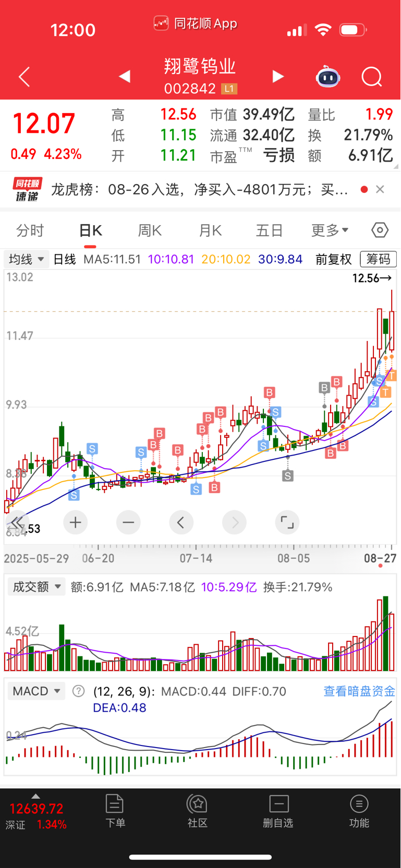
Task: Open the MACD indicator dropdown
Action: click(x=37, y=691)
